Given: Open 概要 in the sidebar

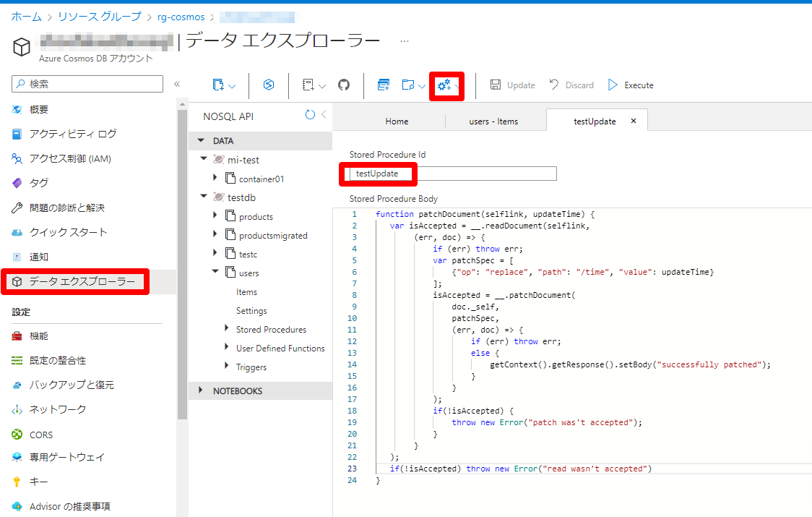Looking at the screenshot, I should [39, 109].
